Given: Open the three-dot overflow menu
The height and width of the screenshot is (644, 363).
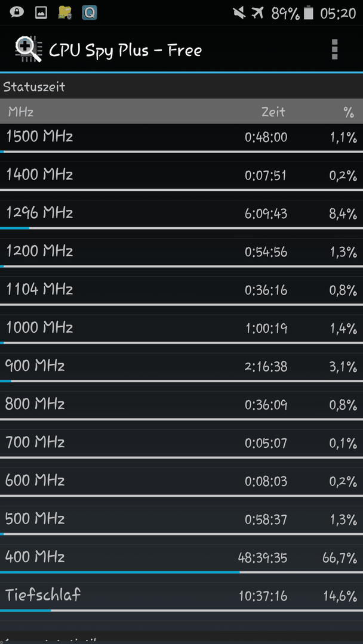Looking at the screenshot, I should [334, 49].
